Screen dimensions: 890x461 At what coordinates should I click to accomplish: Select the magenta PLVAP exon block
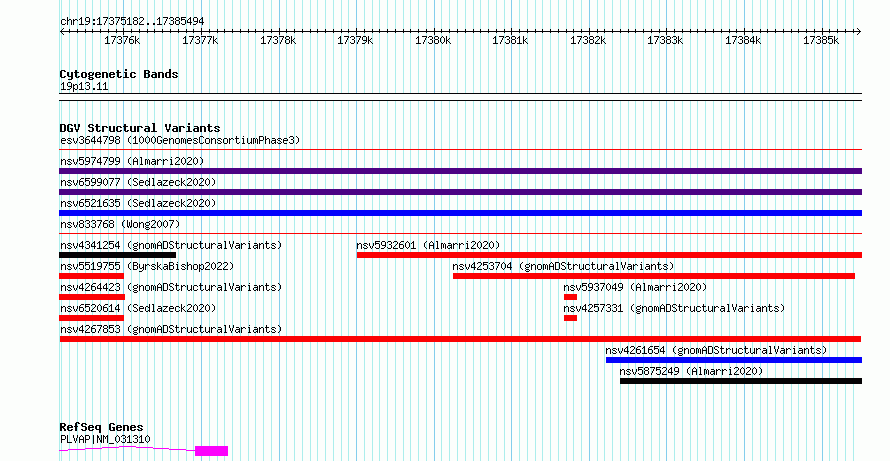tap(211, 451)
